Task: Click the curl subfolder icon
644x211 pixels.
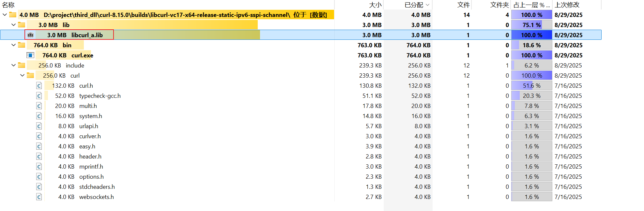Action: coord(30,75)
